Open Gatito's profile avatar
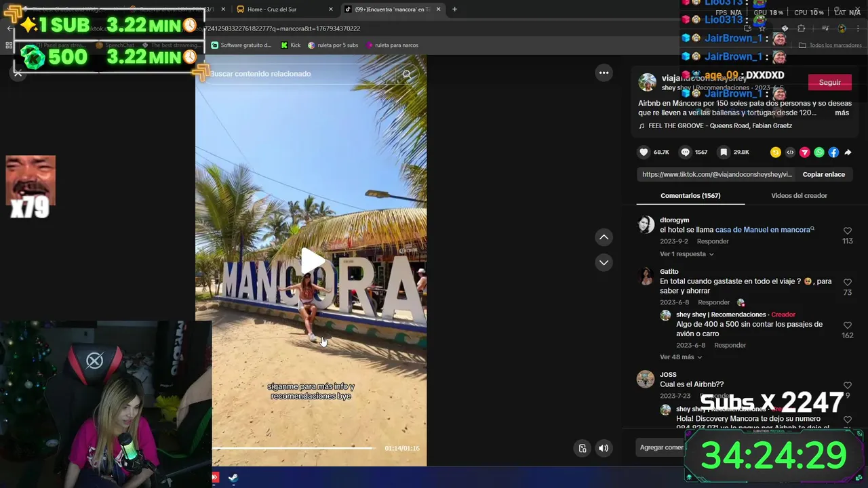Screen dimensions: 868x488 click(x=646, y=276)
